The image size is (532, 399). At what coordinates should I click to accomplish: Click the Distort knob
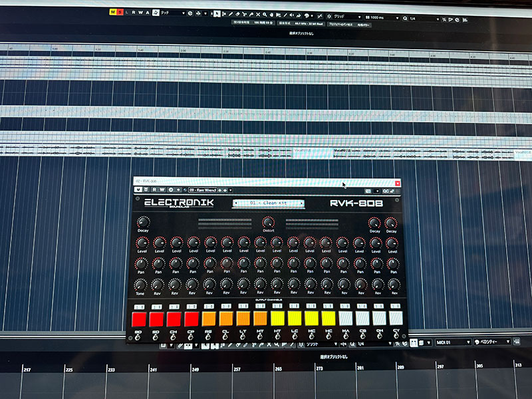pyautogui.click(x=269, y=222)
